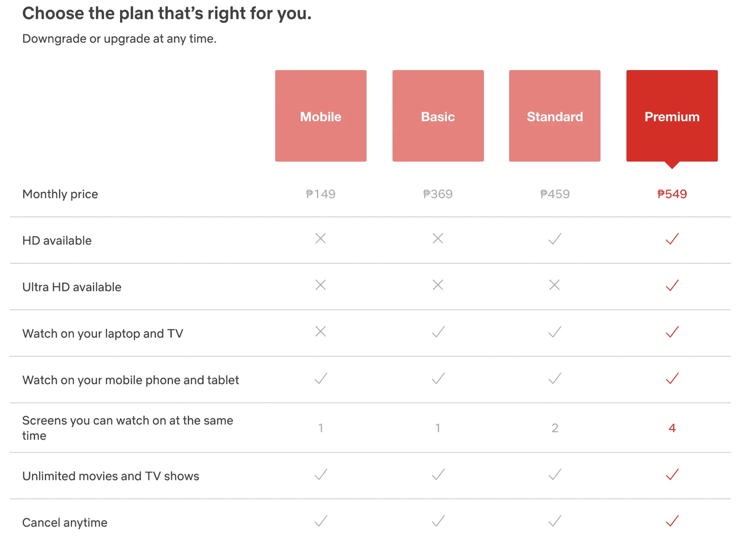Click the Standard plan's ₱459 price
756x548 pixels.
(x=555, y=194)
